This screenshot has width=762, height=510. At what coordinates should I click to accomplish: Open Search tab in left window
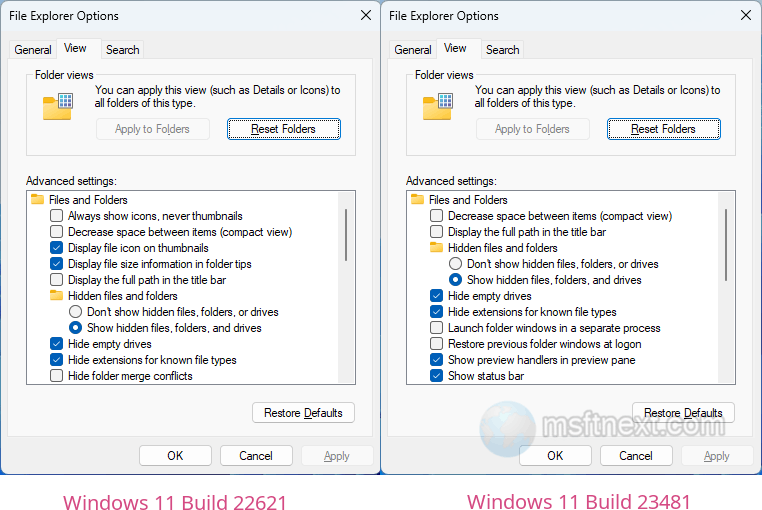point(122,50)
